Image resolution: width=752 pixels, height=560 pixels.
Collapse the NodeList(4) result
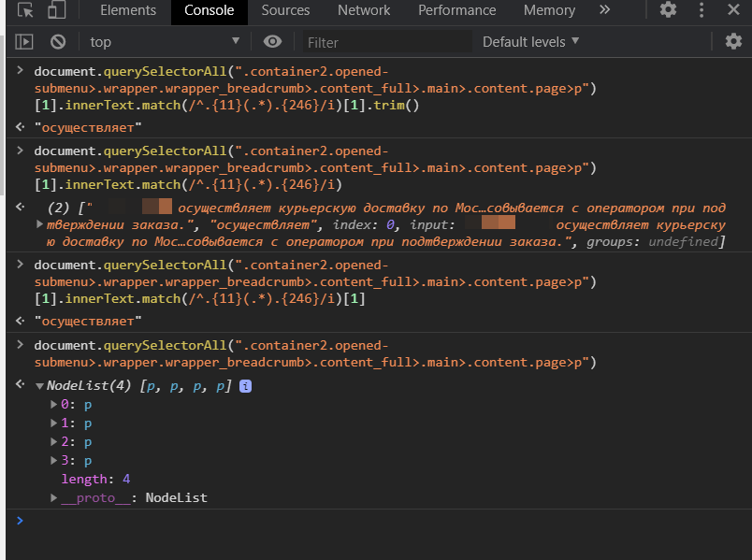click(39, 386)
